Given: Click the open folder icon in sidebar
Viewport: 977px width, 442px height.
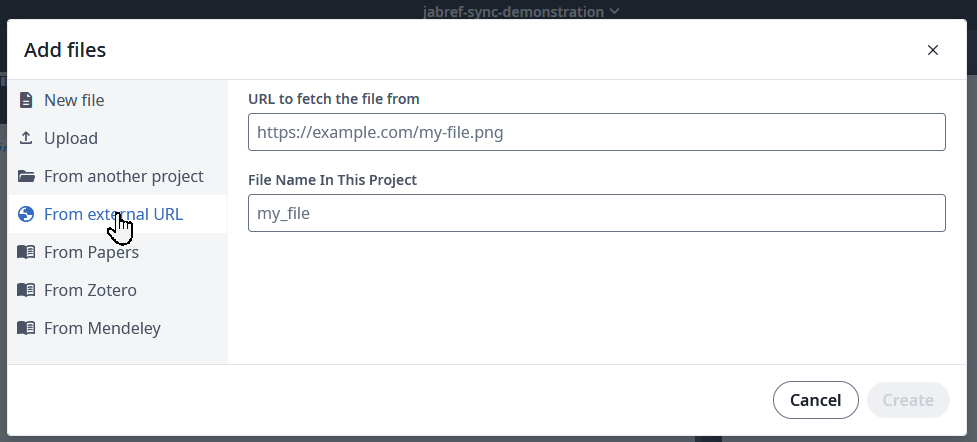Looking at the screenshot, I should pyautogui.click(x=26, y=176).
